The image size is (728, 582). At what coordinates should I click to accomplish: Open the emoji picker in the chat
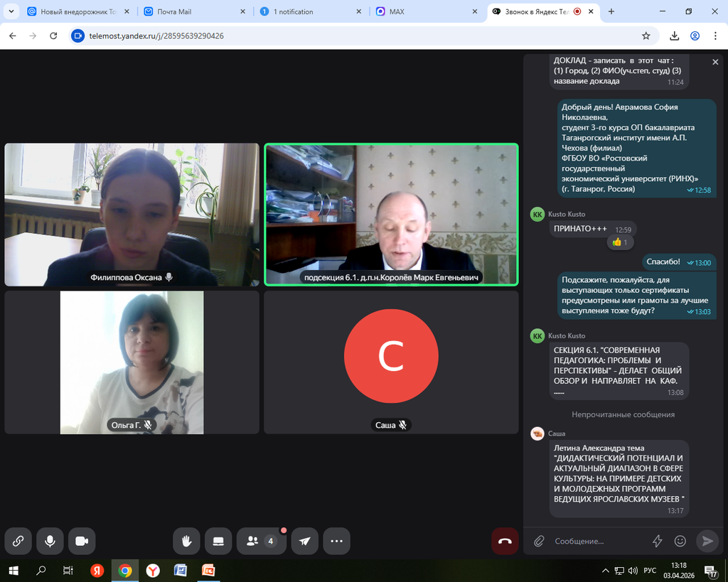680,541
